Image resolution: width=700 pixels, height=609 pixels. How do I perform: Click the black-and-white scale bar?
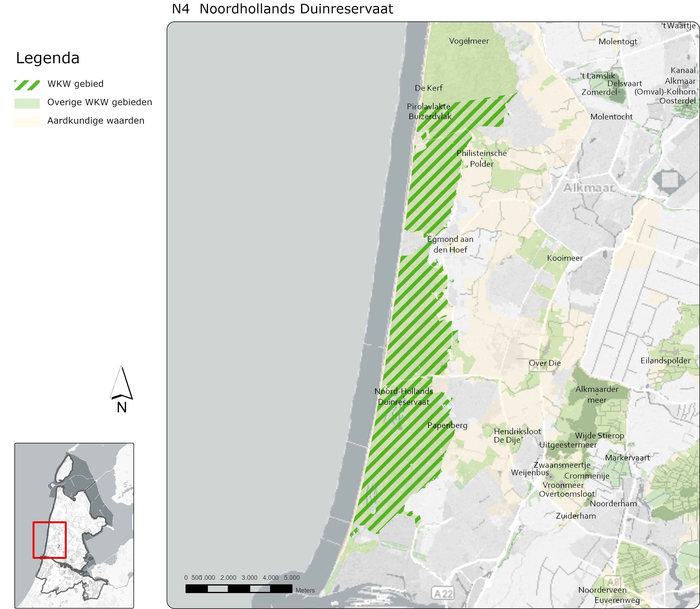(x=239, y=589)
